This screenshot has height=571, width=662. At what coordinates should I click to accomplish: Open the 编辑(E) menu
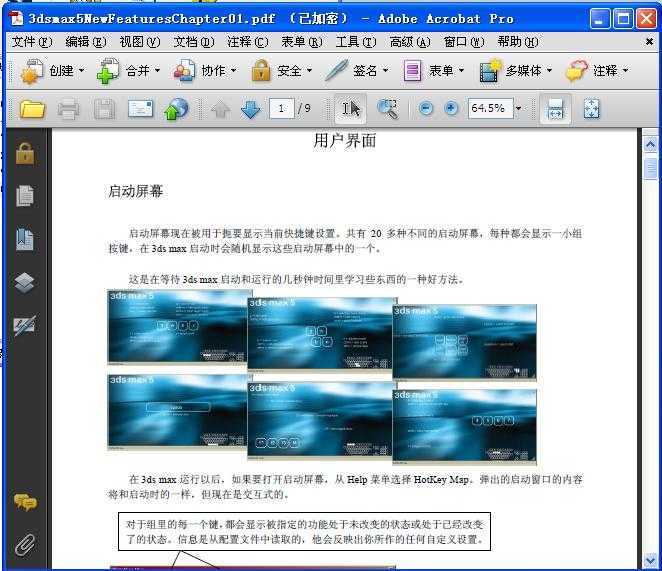(86, 42)
